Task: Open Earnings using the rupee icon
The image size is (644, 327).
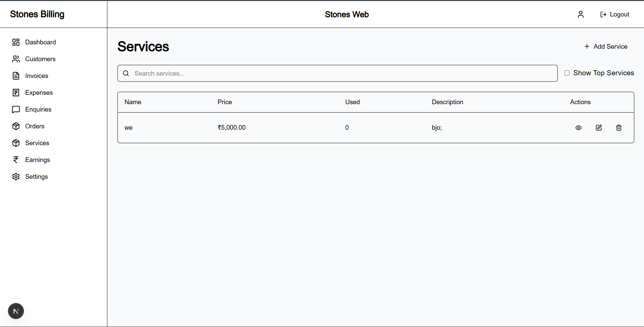Action: point(16,160)
